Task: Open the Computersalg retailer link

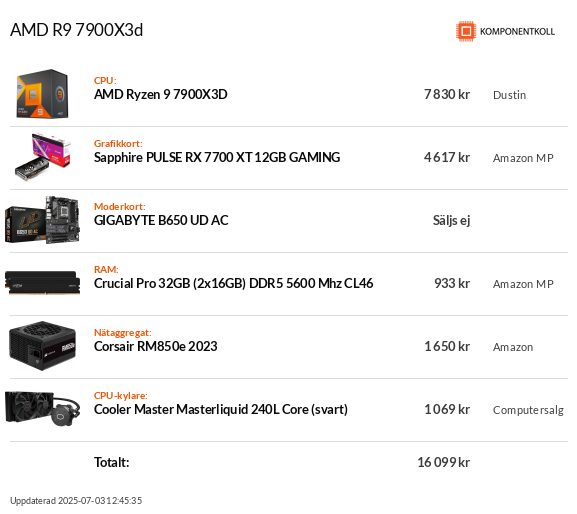Action: click(x=528, y=410)
